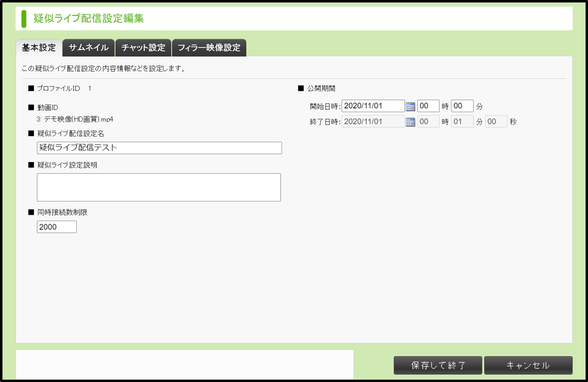This screenshot has width=588, height=382.
Task: Open the チャット設定 tab
Action: [143, 48]
